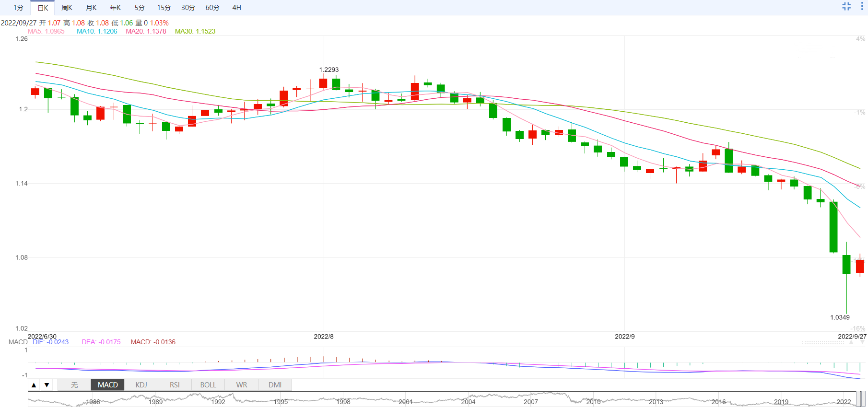Click the dotted grip bar above the MACD panel

coord(823,342)
